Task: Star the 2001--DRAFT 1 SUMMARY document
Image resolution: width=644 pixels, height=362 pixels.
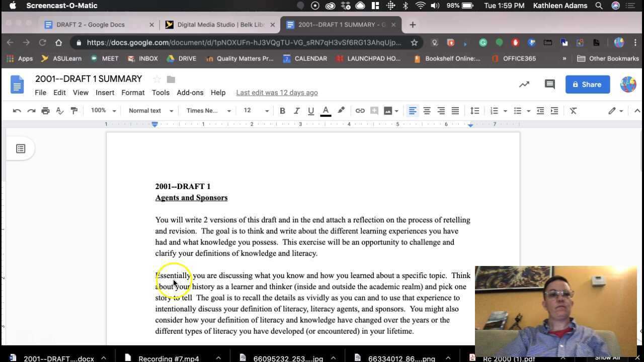Action: pyautogui.click(x=156, y=79)
